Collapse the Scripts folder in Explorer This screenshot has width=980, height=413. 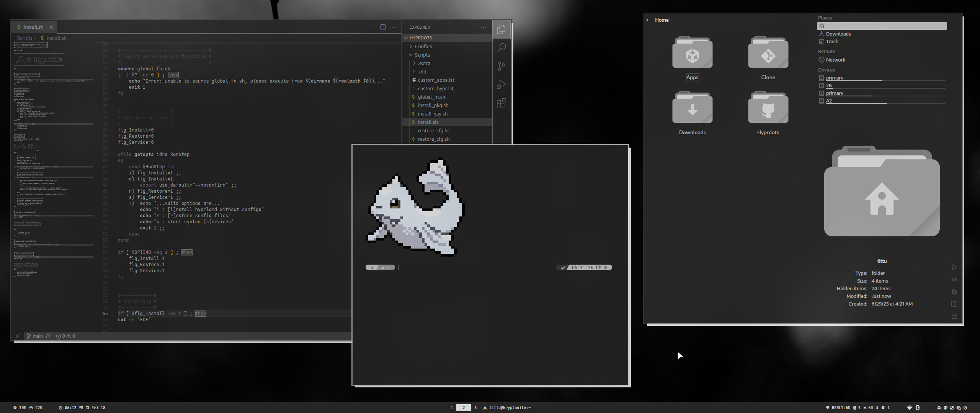pos(422,55)
